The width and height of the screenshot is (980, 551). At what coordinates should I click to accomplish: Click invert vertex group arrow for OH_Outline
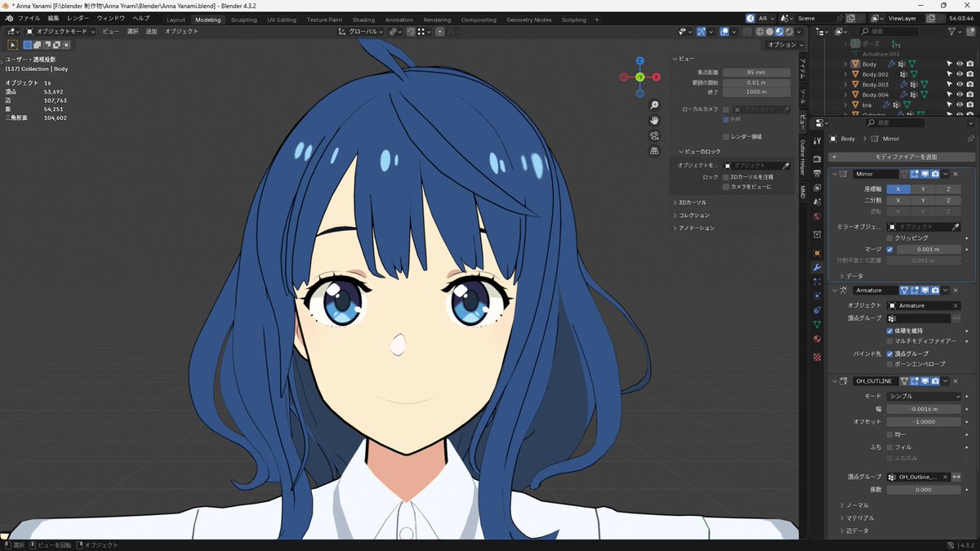tap(956, 477)
